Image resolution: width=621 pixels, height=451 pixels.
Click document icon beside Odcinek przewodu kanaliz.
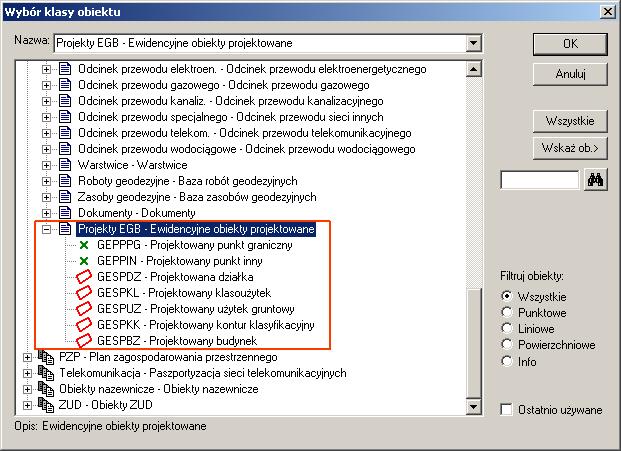coord(65,101)
